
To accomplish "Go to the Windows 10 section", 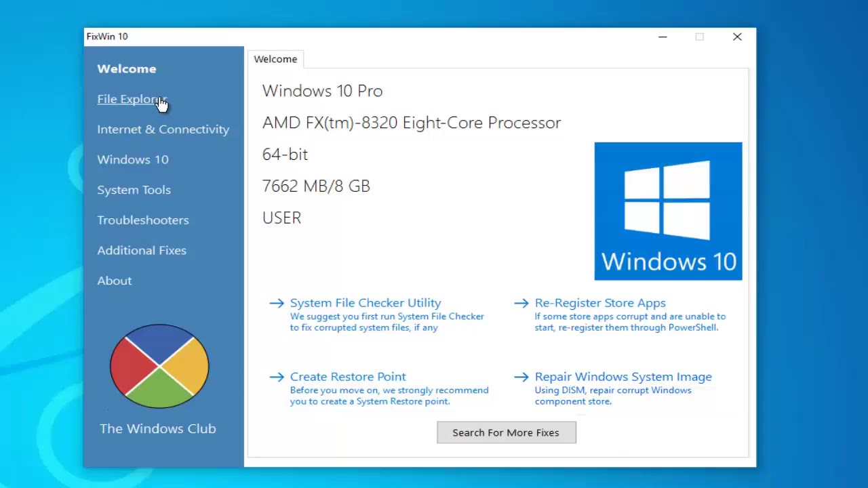I will [x=132, y=159].
